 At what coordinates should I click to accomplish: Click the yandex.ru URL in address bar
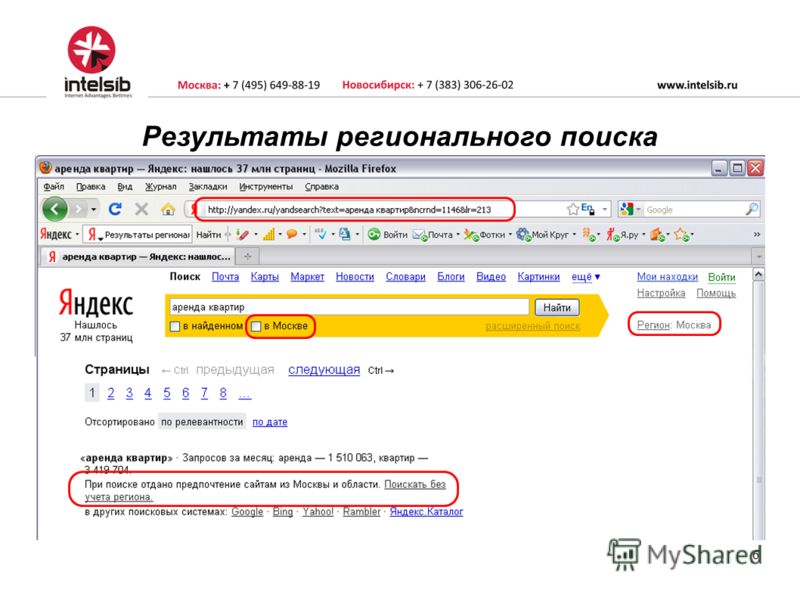[x=349, y=210]
